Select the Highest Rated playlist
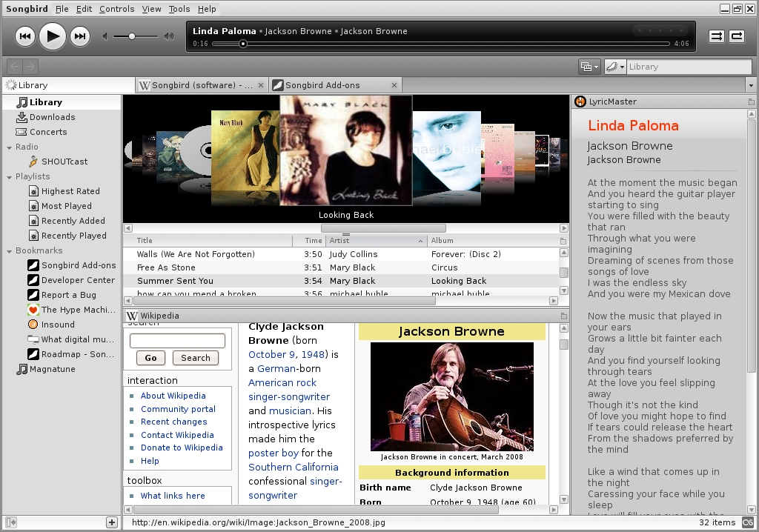This screenshot has width=759, height=532. click(x=70, y=191)
